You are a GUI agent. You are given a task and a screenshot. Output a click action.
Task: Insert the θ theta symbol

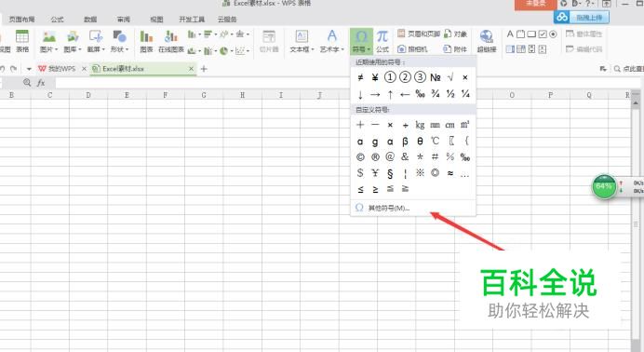pyautogui.click(x=420, y=142)
